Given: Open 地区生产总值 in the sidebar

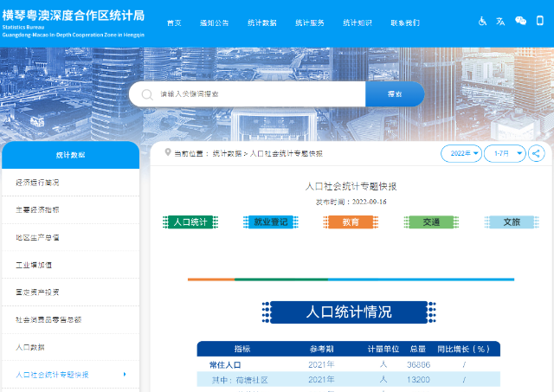Looking at the screenshot, I should coord(71,237).
